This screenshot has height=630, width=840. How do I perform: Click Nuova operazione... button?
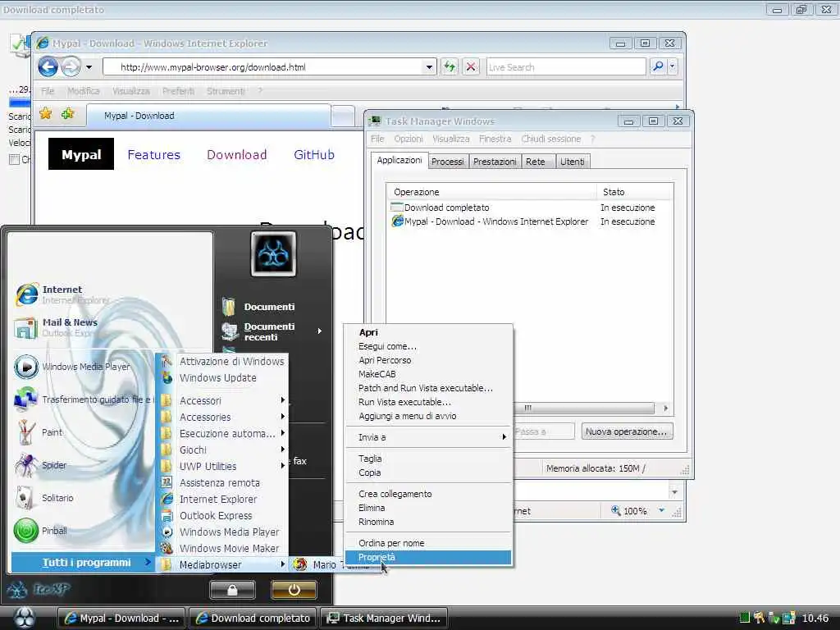tap(626, 431)
